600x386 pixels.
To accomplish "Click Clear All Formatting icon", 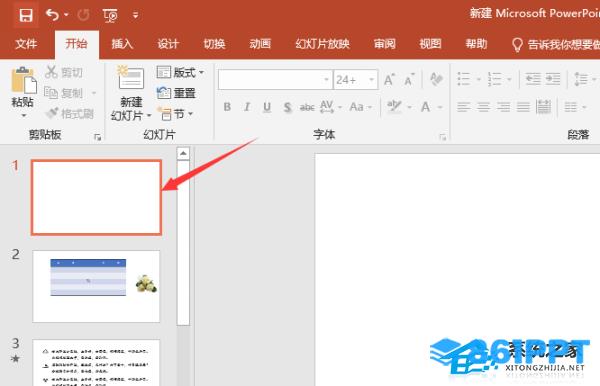I will tap(436, 80).
